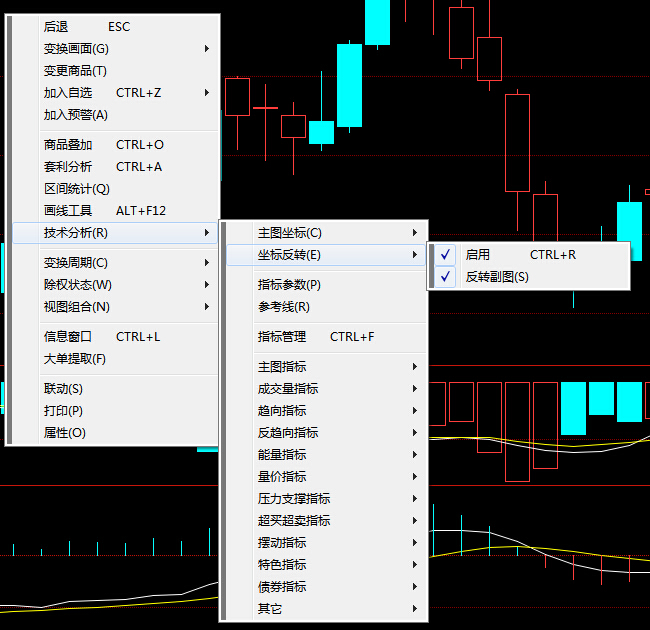Viewport: 650px width, 630px height.
Task: Expand the 超买超卖指标 category
Action: tap(294, 521)
